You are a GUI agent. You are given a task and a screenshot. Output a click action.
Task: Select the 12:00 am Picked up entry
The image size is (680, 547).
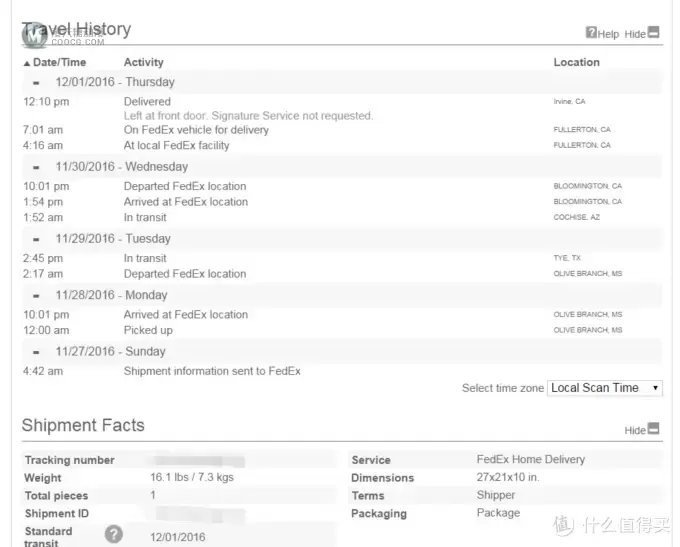tap(148, 331)
